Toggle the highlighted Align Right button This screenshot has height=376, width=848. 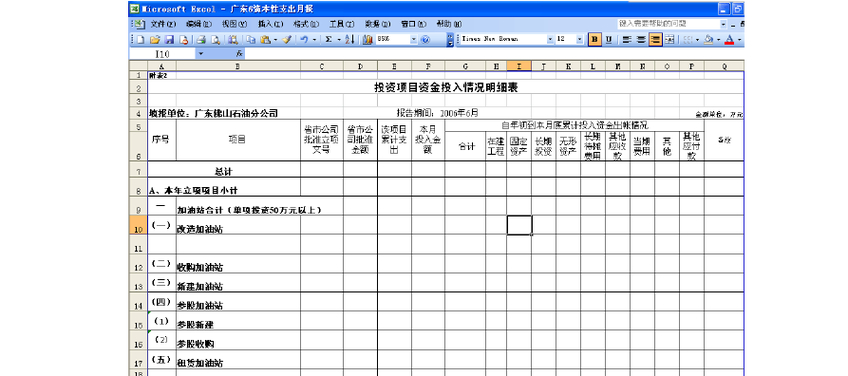(x=655, y=39)
